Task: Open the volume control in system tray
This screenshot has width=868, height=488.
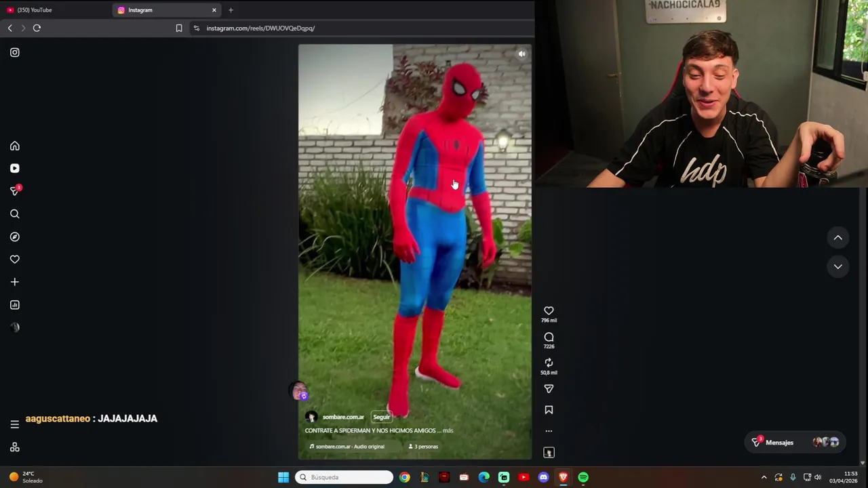Action: coord(817,477)
